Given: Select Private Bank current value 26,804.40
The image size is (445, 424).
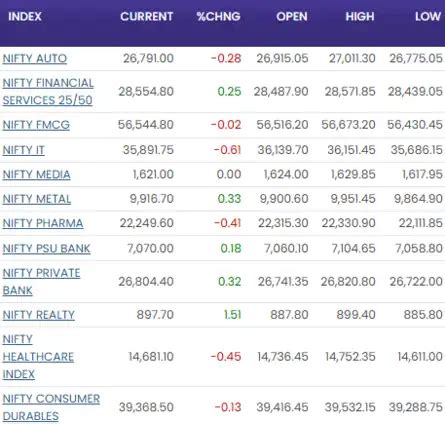Looking at the screenshot, I should click(x=146, y=282).
